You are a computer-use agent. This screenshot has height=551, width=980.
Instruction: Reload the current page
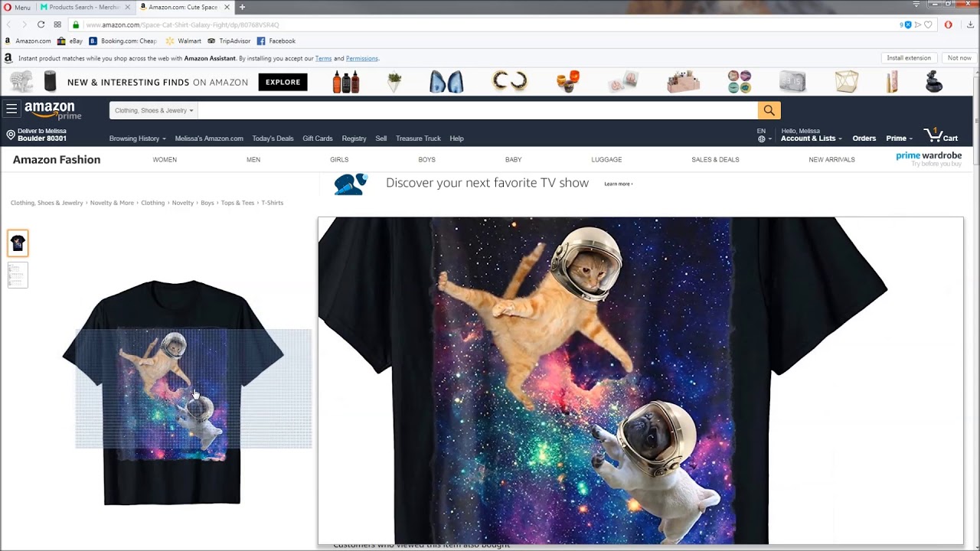click(41, 24)
